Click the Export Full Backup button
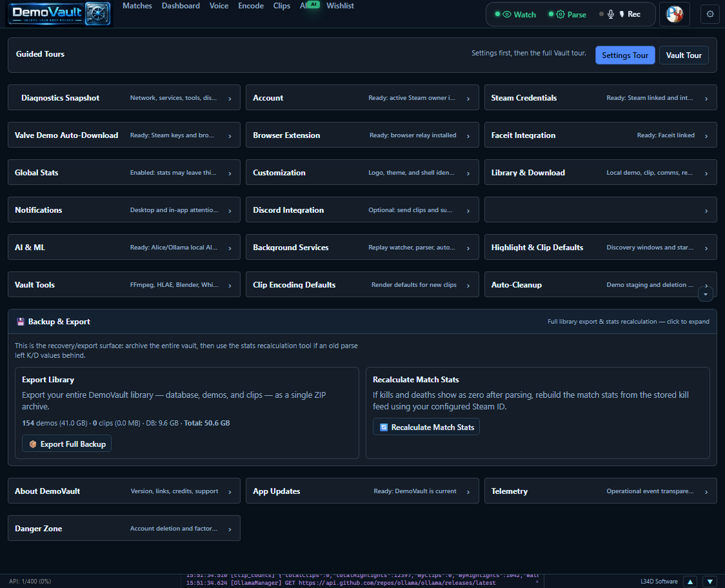 pyautogui.click(x=66, y=444)
